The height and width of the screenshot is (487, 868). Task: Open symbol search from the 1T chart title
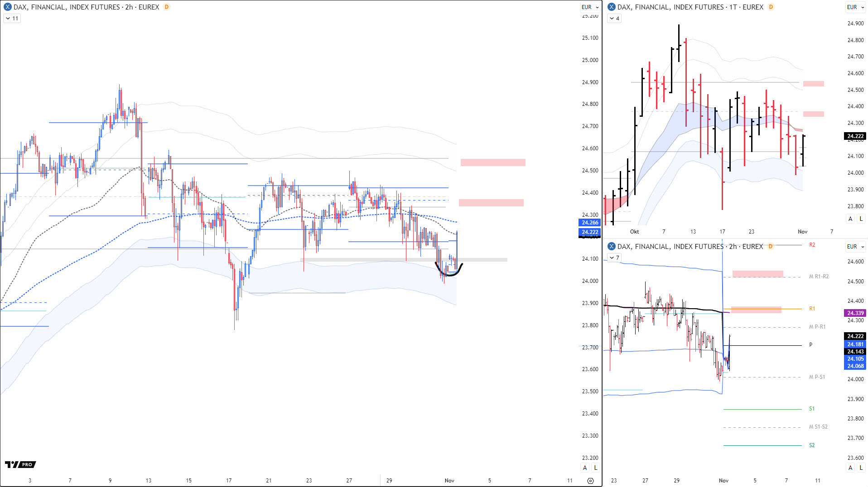pyautogui.click(x=690, y=7)
